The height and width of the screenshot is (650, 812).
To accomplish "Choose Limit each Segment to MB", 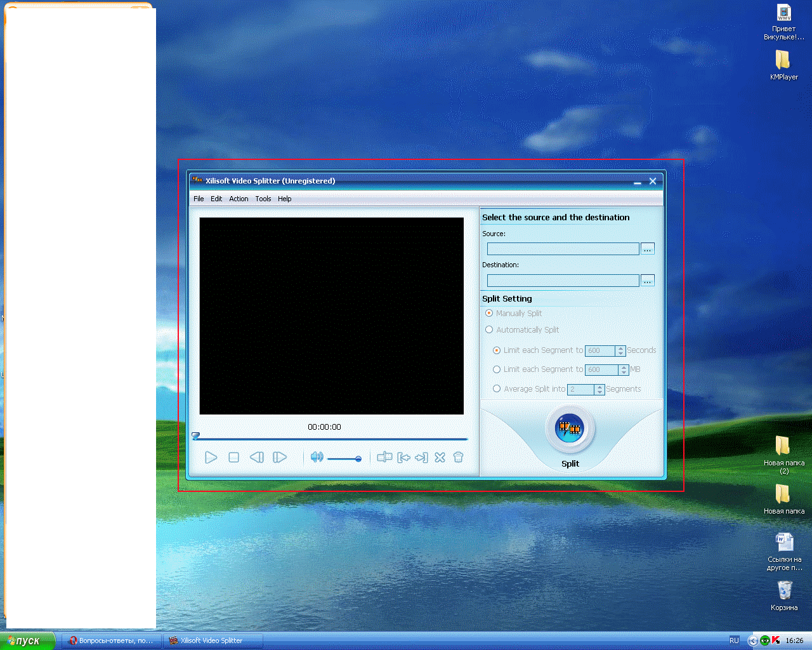I will coord(497,369).
